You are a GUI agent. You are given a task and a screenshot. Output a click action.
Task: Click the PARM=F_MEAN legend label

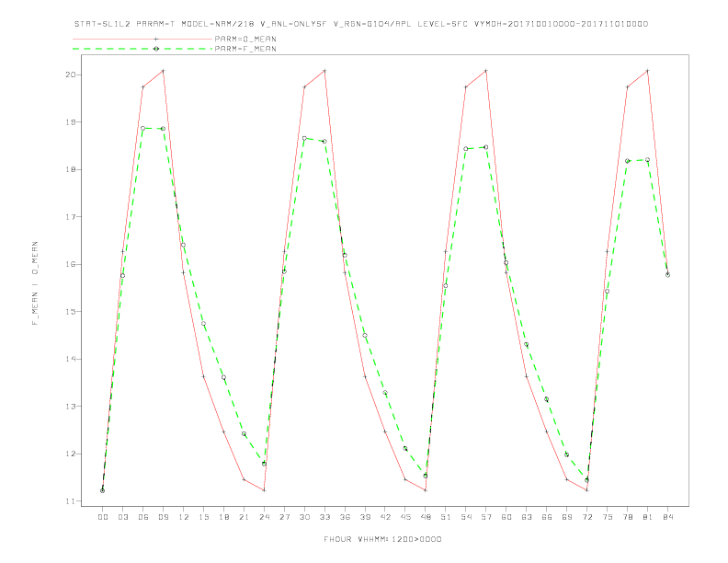point(245,49)
